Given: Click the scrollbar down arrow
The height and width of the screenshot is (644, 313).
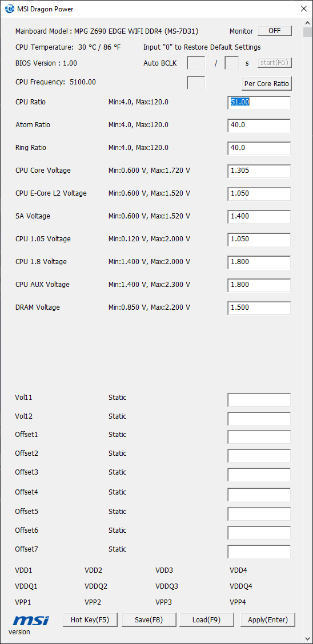Looking at the screenshot, I should click(x=307, y=639).
